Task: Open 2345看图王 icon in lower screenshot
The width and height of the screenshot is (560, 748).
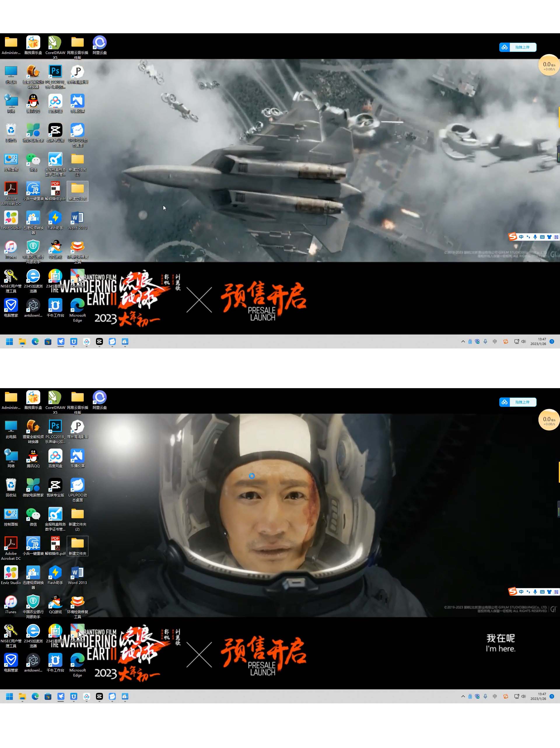Action: click(x=55, y=633)
